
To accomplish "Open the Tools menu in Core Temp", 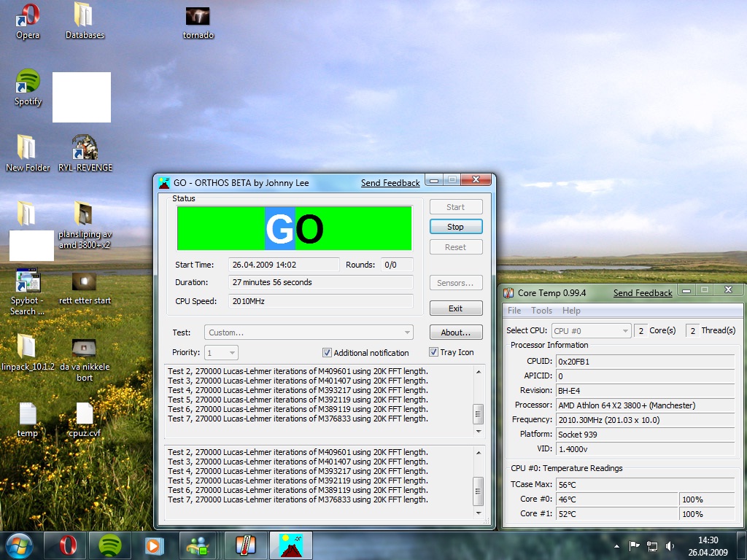I will click(542, 311).
